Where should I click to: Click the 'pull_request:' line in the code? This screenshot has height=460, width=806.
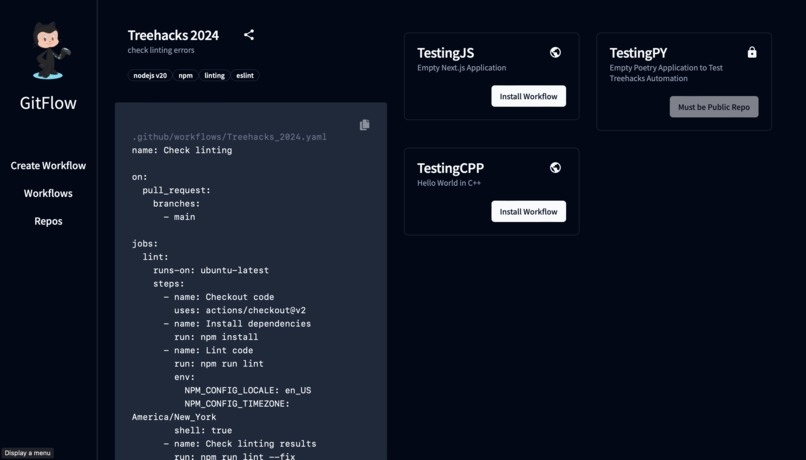coord(176,190)
